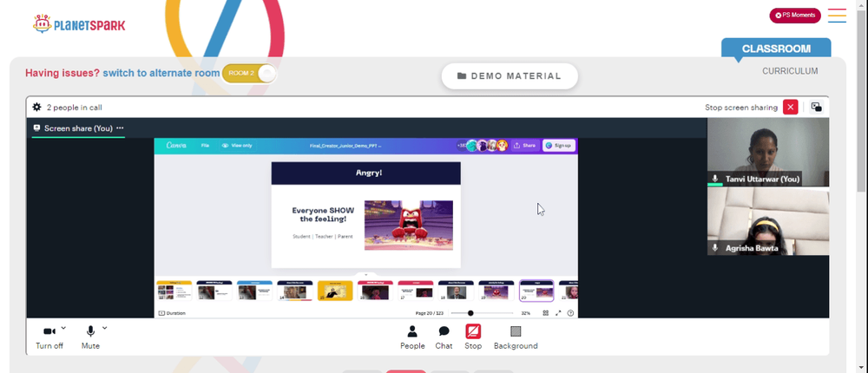The width and height of the screenshot is (868, 373).
Task: Click the Canva View only button
Action: point(237,146)
